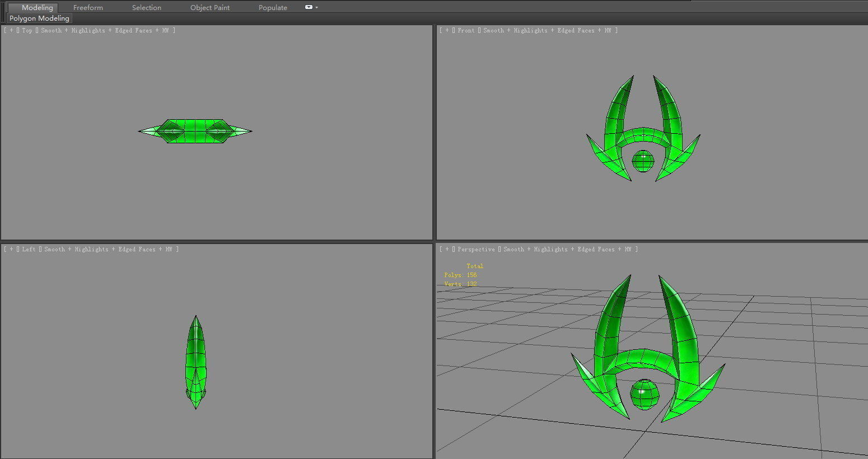Image resolution: width=868 pixels, height=459 pixels.
Task: Open the dropdown arrow beside the ribbon minimize icon
Action: (x=317, y=8)
